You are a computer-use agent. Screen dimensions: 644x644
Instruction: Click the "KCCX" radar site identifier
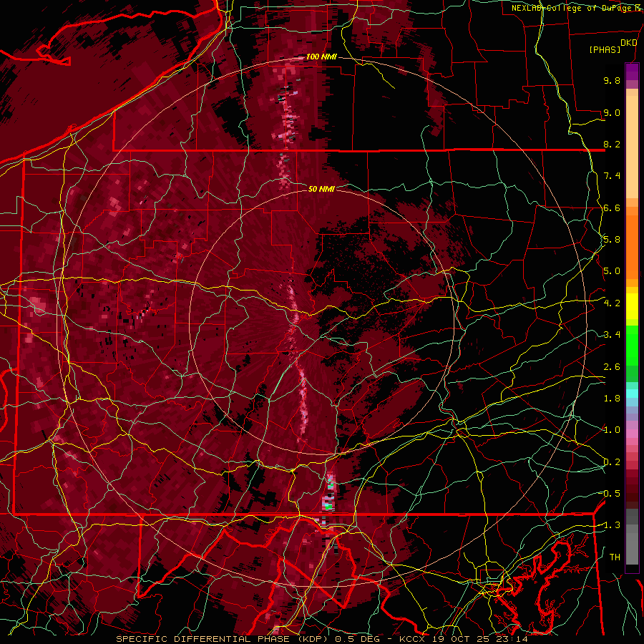[414, 639]
